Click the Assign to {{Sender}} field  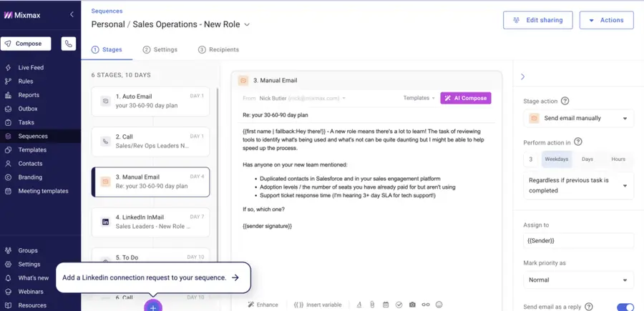[x=578, y=241]
